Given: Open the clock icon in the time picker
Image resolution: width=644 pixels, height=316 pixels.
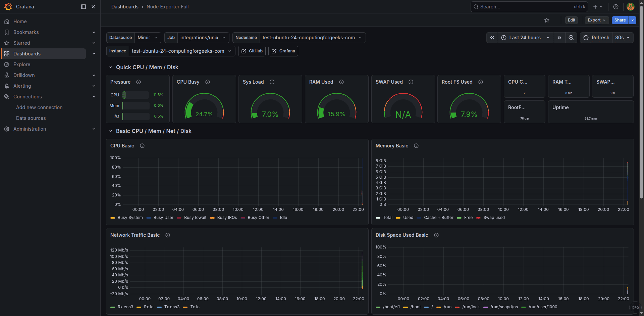Looking at the screenshot, I should (503, 37).
